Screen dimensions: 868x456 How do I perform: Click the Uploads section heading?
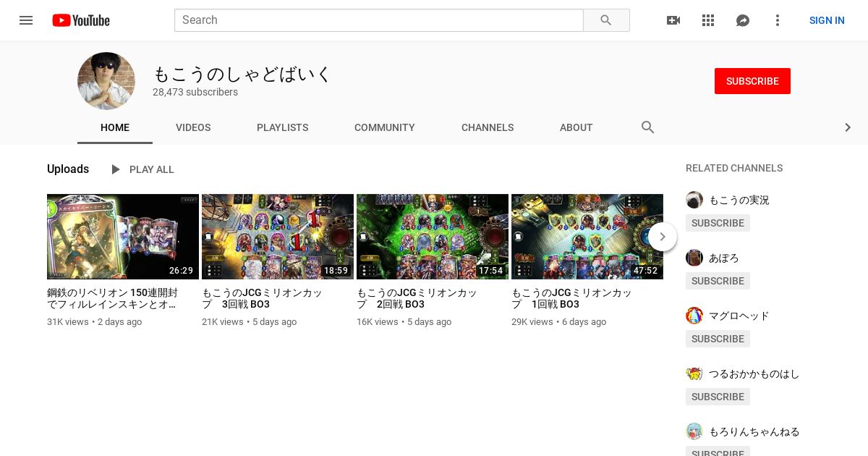click(x=68, y=169)
